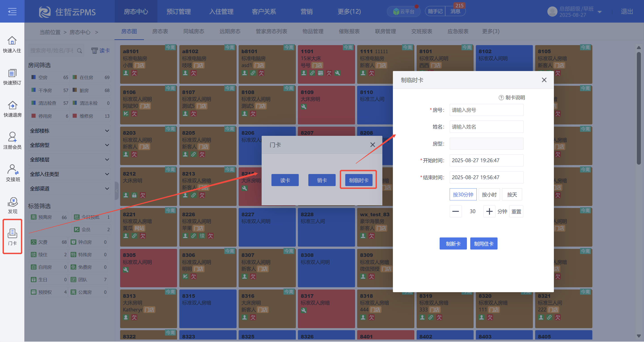The height and width of the screenshot is (342, 644).
Task: Toggle 团队 tag filter
Action: click(89, 279)
